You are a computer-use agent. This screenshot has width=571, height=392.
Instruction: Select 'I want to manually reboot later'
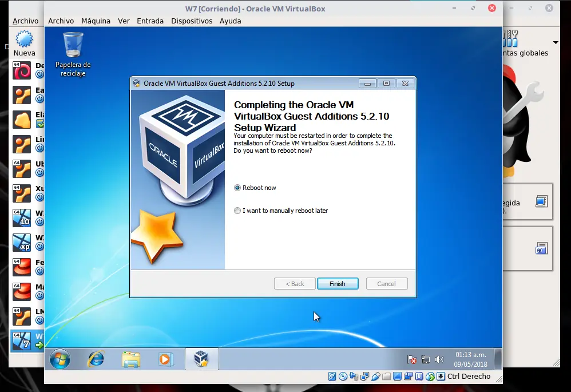237,211
